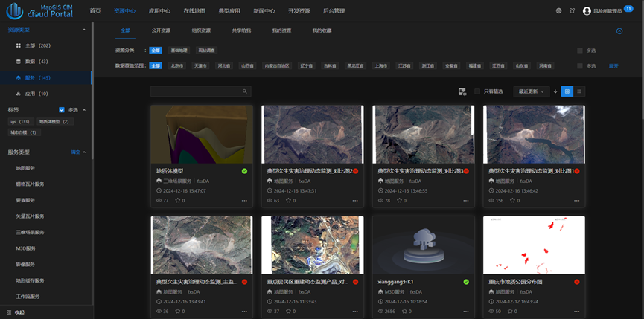644x319 pixels.
Task: Switch to 组织资源 tab
Action: tap(201, 30)
